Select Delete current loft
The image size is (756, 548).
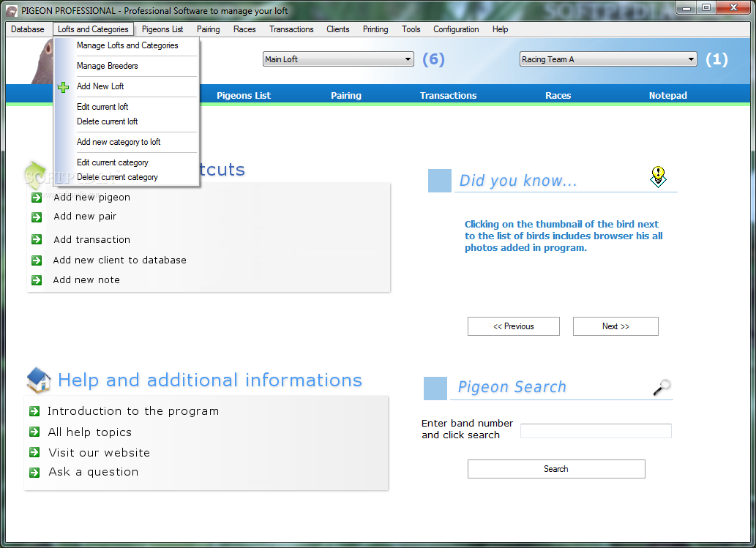click(127, 121)
